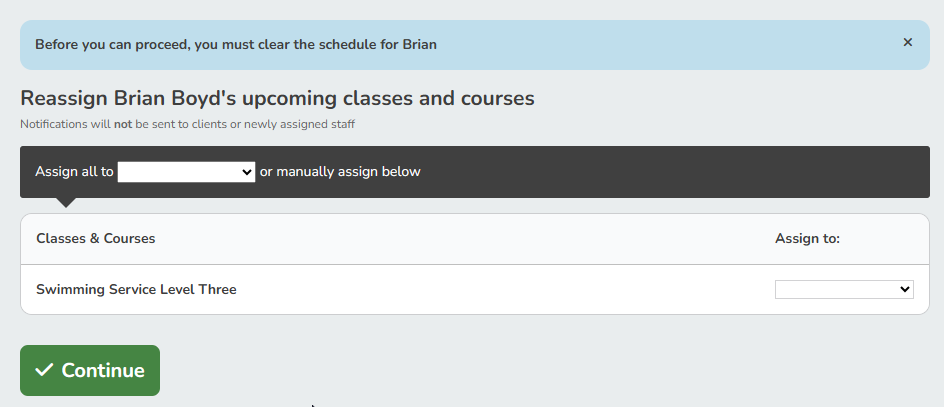The image size is (944, 407).
Task: Click the 'or manually assign below' text
Action: pyautogui.click(x=340, y=172)
